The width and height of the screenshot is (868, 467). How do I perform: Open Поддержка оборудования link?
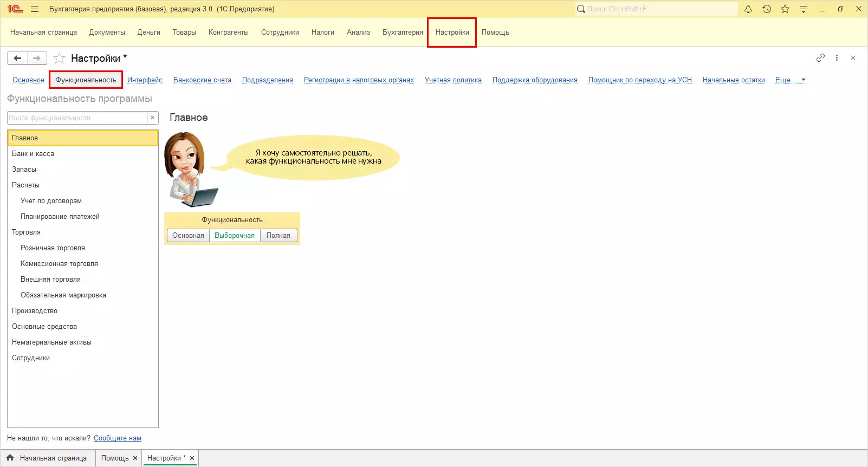pos(535,80)
